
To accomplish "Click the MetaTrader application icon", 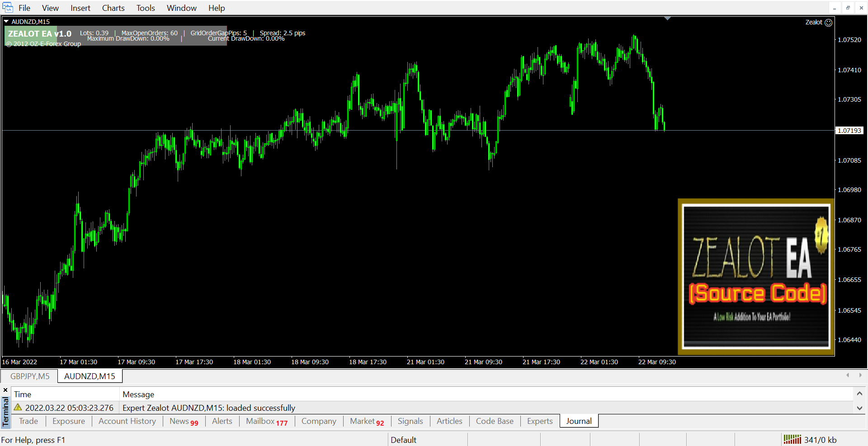I will click(x=7, y=8).
